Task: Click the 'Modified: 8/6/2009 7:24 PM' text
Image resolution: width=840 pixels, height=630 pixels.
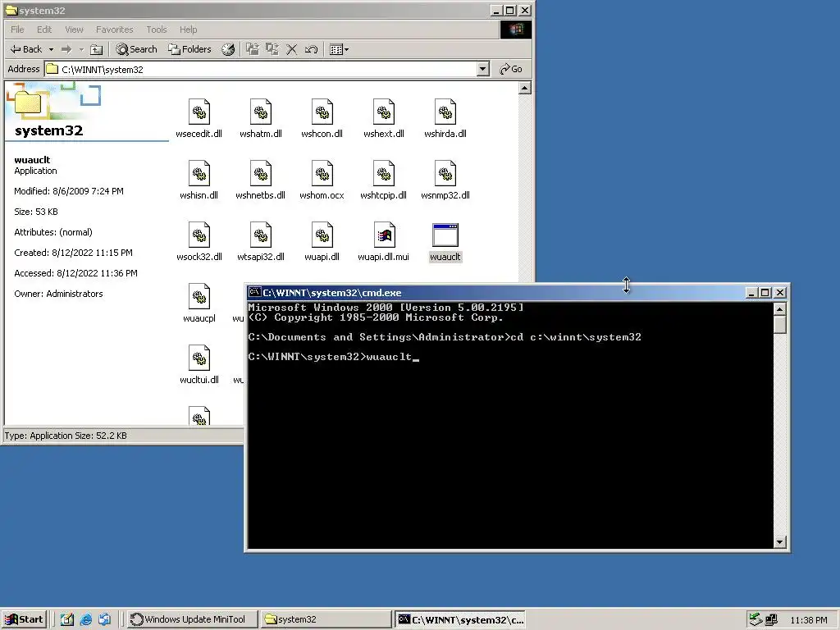Action: tap(69, 191)
